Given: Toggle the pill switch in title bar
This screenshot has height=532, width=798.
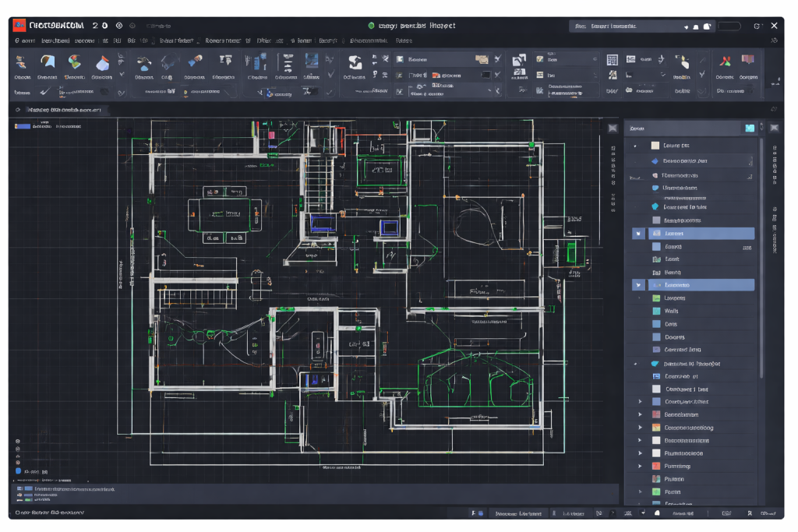Looking at the screenshot, I should (x=729, y=26).
